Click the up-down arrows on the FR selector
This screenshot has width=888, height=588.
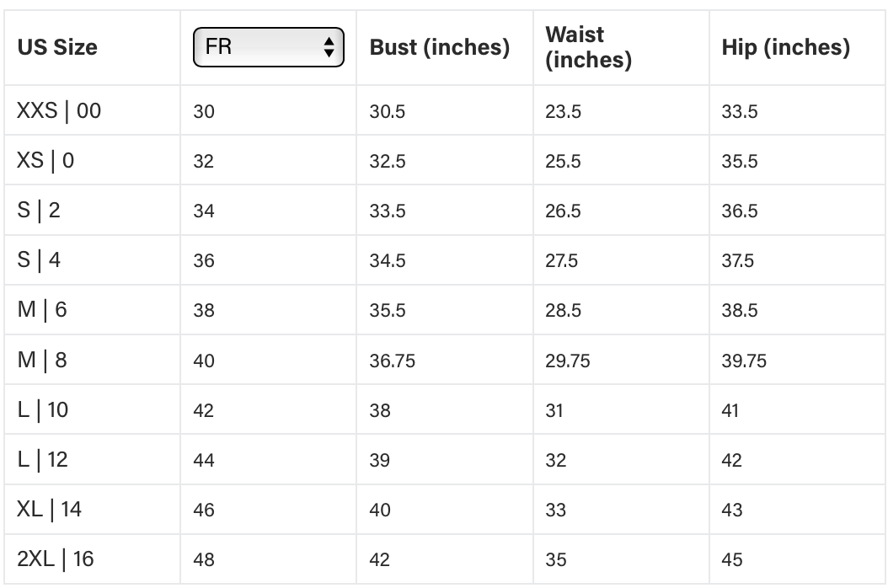329,47
